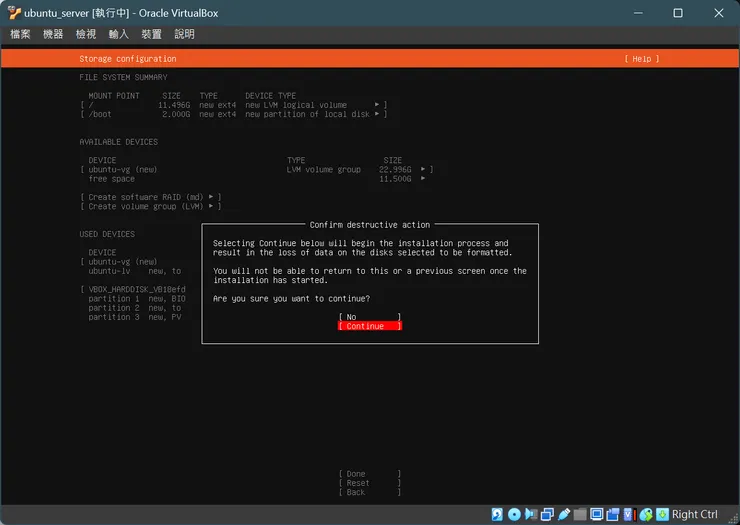This screenshot has width=740, height=525.
Task: Click the shared folders status icon
Action: [580, 514]
